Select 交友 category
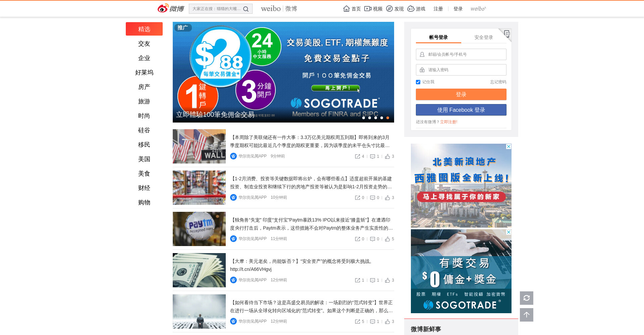 [x=144, y=44]
